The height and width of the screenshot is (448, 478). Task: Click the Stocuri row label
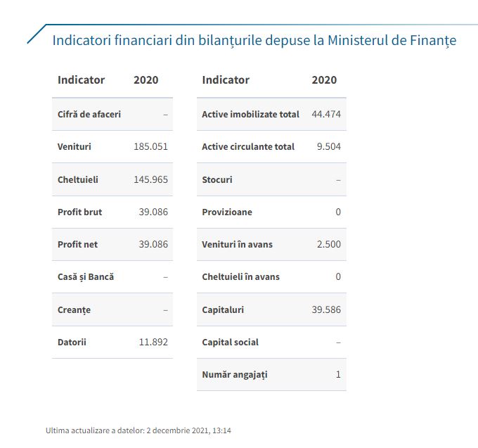click(217, 179)
